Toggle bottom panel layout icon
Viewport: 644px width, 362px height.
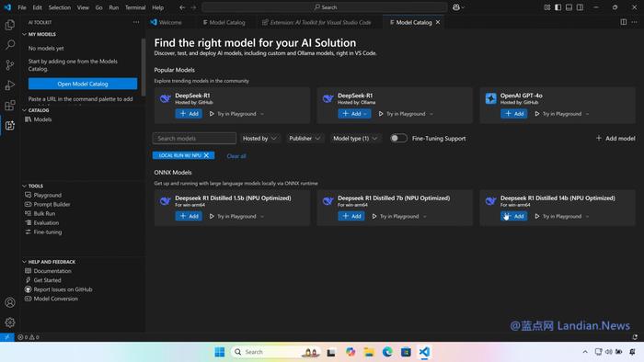tap(569, 7)
